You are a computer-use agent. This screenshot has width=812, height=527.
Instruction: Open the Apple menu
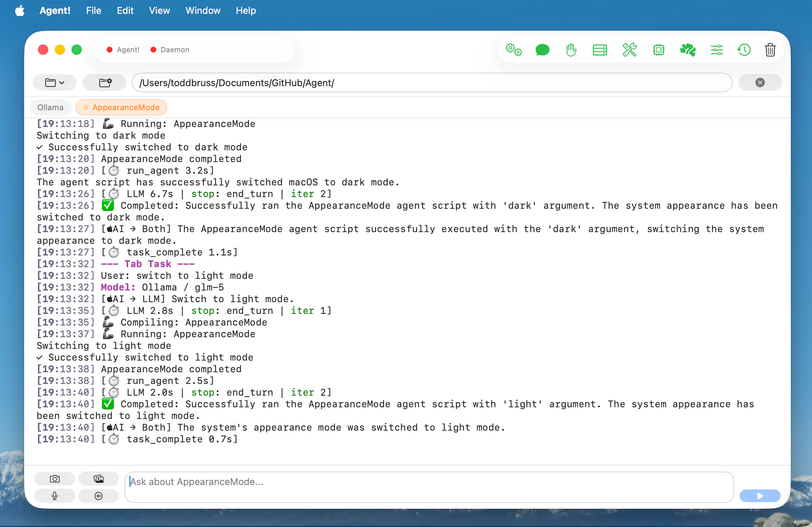click(20, 11)
